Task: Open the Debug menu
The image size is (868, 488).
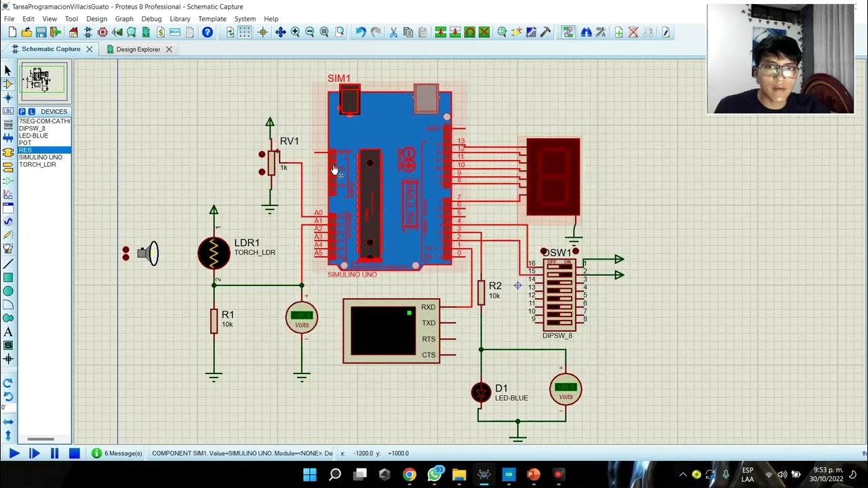Action: click(x=151, y=19)
